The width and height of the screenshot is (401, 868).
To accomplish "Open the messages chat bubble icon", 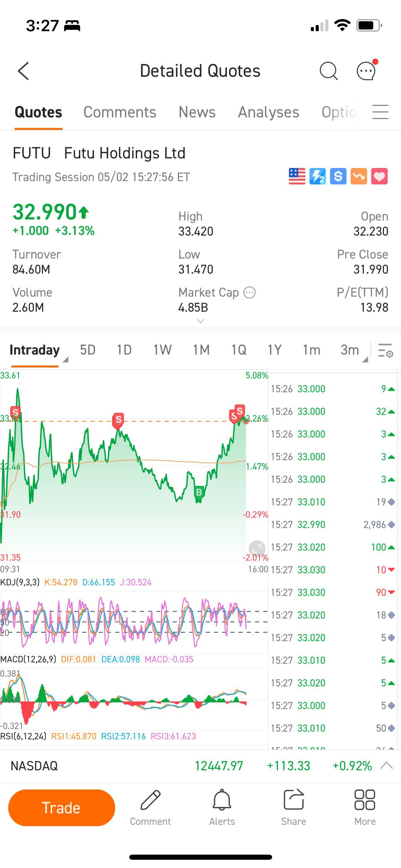I will point(367,70).
